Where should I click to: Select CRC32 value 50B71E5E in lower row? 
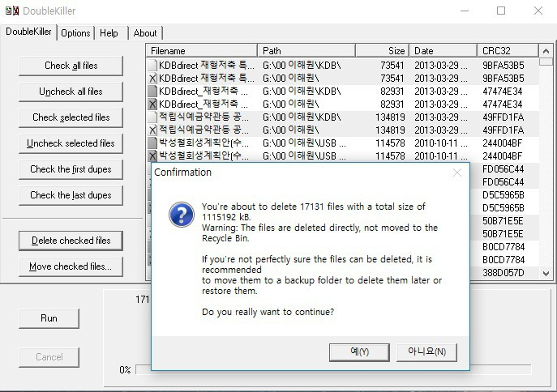(x=503, y=234)
